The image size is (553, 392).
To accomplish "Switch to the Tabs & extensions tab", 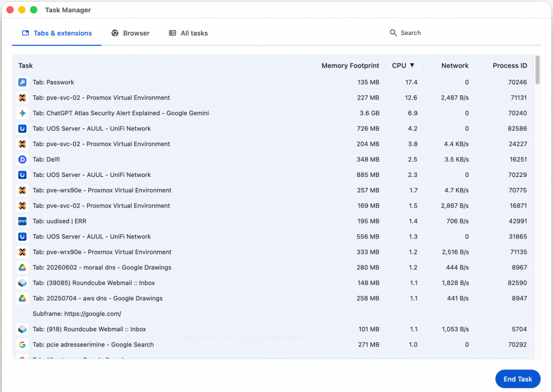I will [57, 33].
